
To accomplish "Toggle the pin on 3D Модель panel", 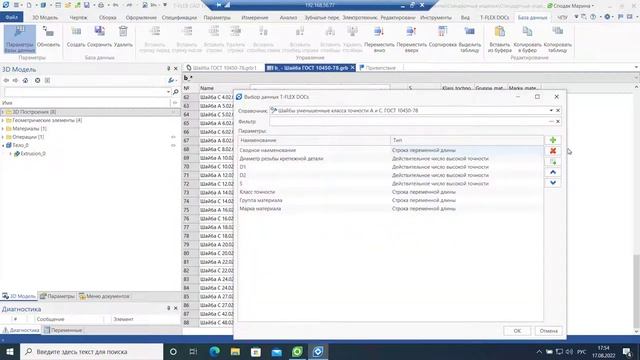I will (169, 69).
